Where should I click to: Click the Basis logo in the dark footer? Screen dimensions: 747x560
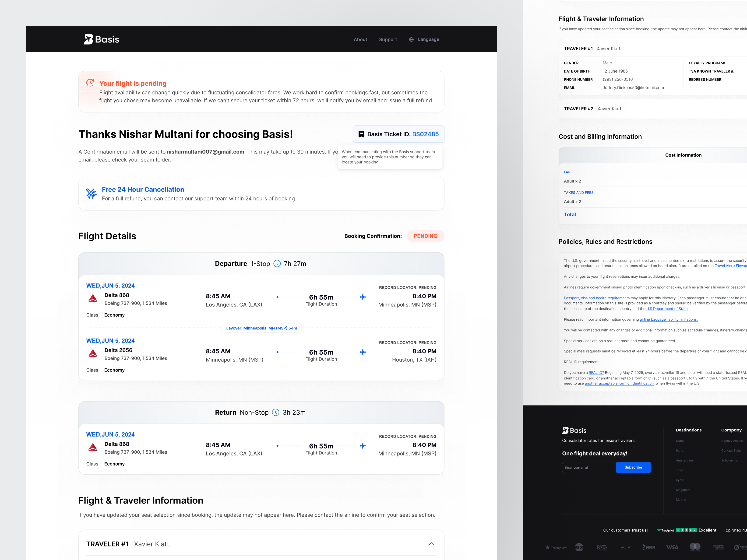574,430
